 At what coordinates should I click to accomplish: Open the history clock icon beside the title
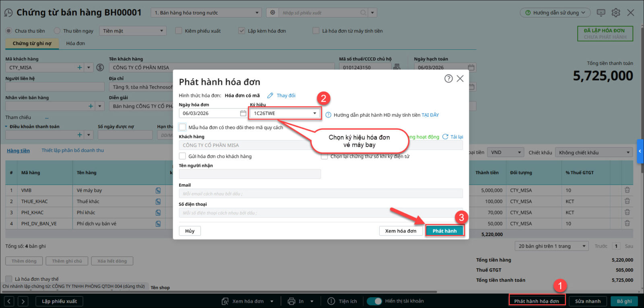tap(8, 13)
